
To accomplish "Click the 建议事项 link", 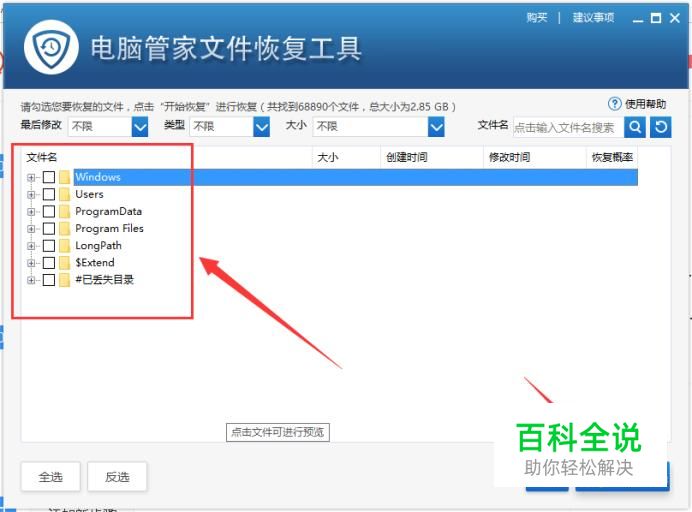I will point(593,18).
